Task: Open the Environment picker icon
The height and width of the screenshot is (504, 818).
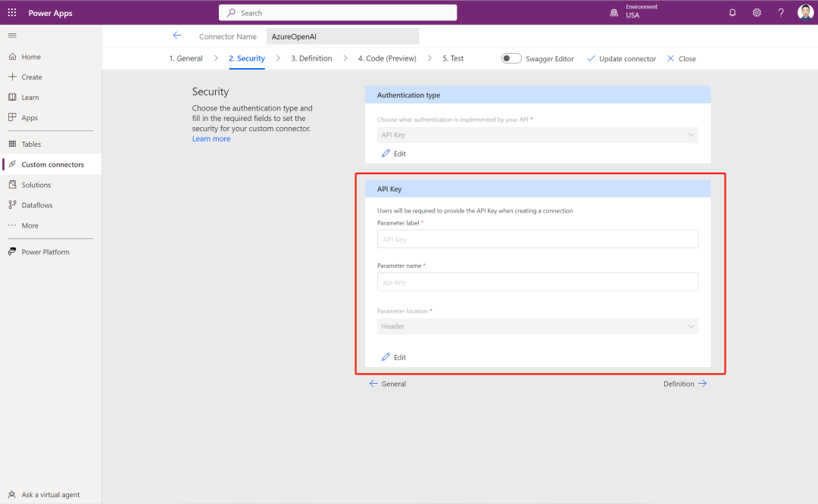Action: coord(614,13)
